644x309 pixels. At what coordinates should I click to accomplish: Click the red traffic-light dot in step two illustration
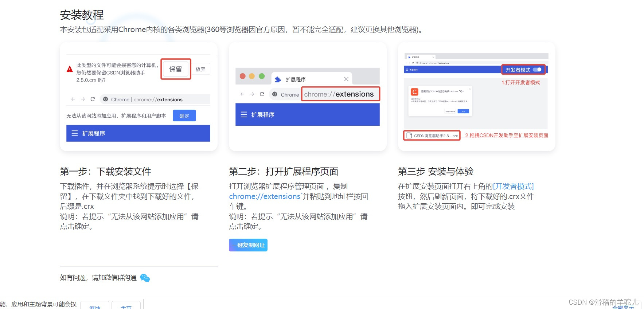[x=243, y=76]
